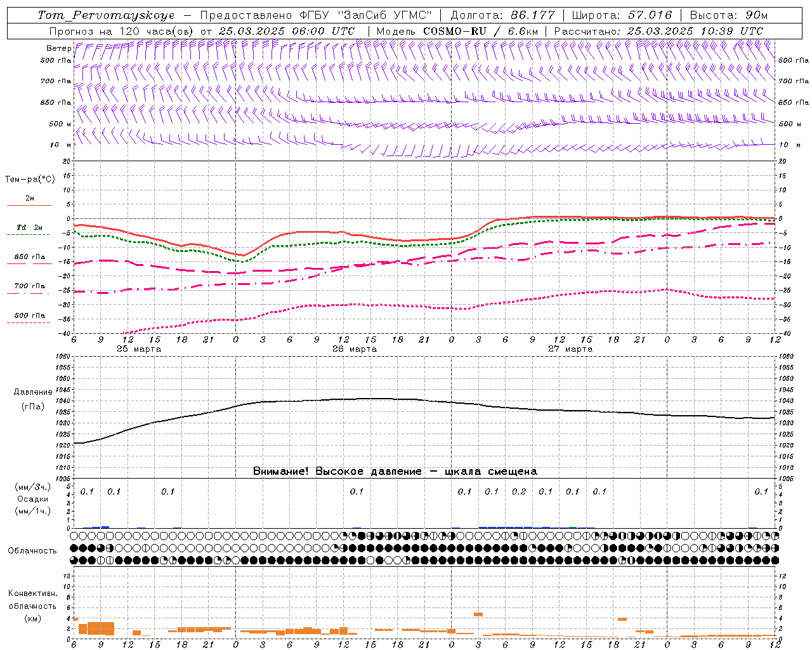Screen dimensions: 812x650
Task: Click the station title Tom_Pervomayskoye
Action: [106, 15]
